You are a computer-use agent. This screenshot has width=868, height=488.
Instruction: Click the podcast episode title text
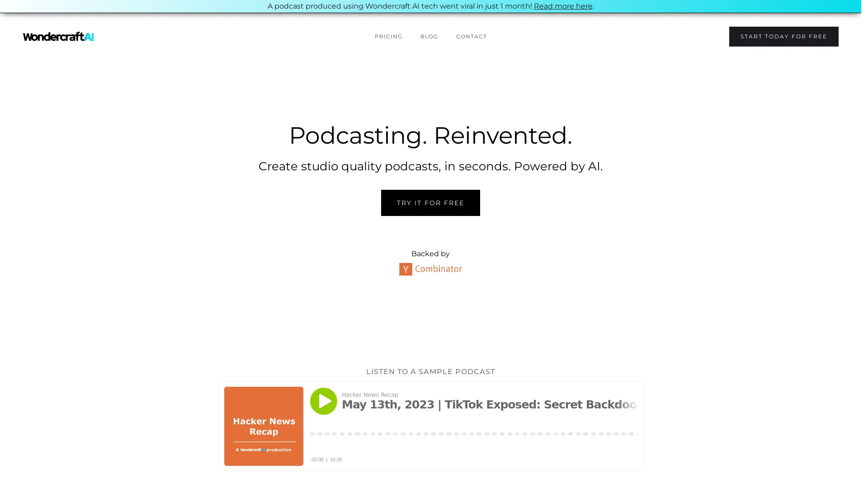[489, 404]
